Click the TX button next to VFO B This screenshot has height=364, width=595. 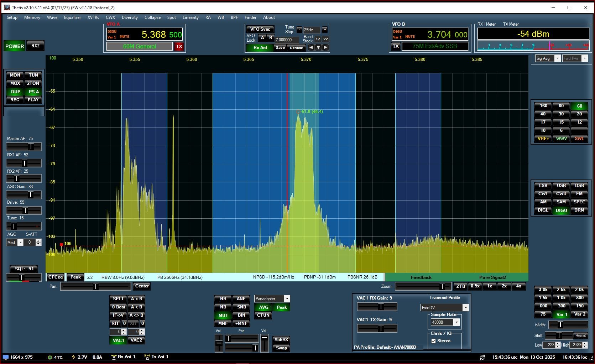click(396, 46)
